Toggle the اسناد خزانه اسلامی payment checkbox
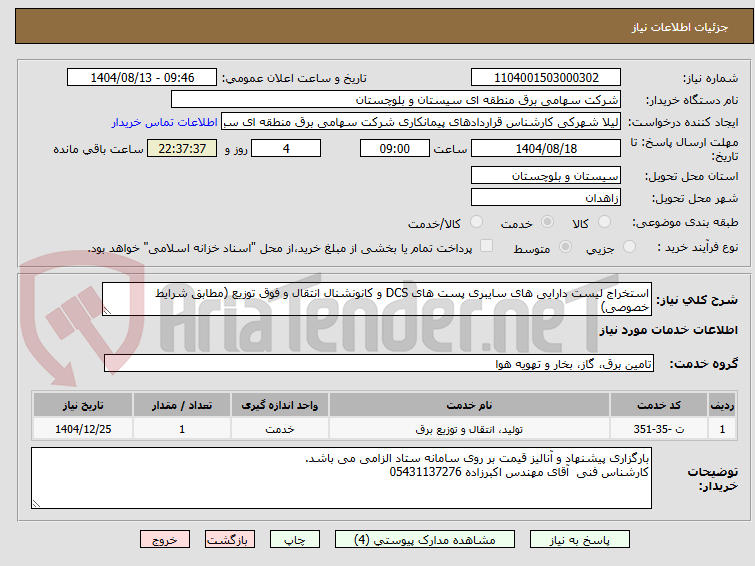The width and height of the screenshot is (755, 566). pos(487,246)
